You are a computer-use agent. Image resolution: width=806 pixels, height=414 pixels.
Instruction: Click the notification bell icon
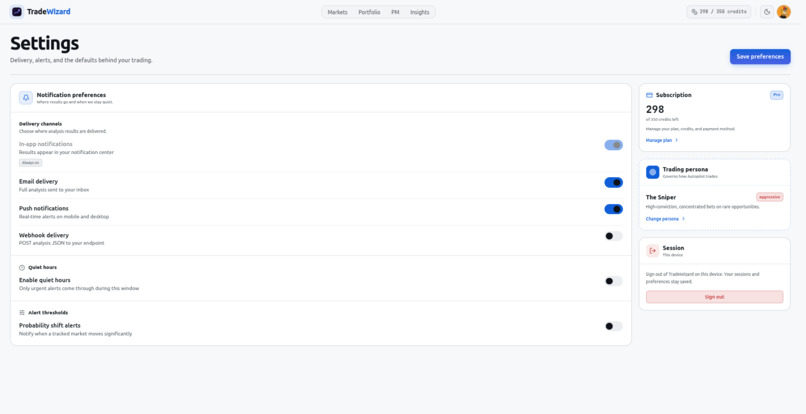pos(26,98)
